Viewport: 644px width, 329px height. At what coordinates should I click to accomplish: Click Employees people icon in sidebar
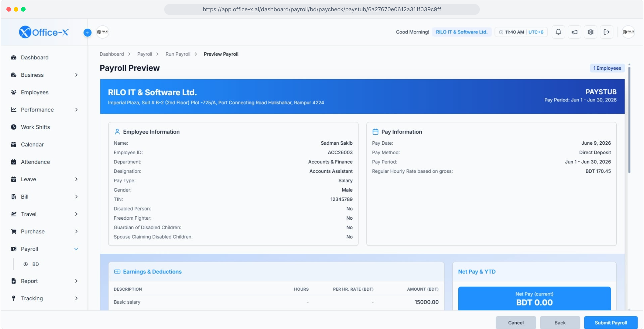click(x=13, y=92)
